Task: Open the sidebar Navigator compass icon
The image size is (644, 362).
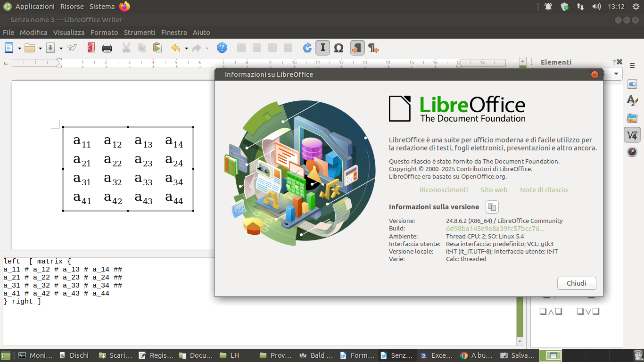Action: pyautogui.click(x=632, y=152)
